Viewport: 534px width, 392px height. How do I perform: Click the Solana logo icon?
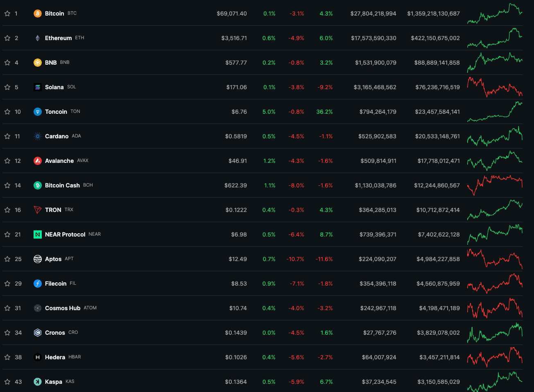(x=38, y=87)
